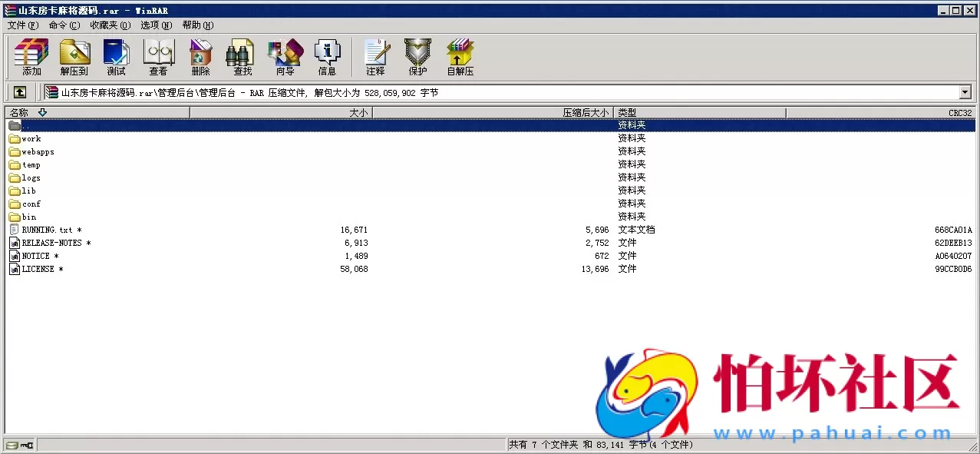Select the LICENSE file entry
This screenshot has width=980, height=454.
[x=39, y=268]
